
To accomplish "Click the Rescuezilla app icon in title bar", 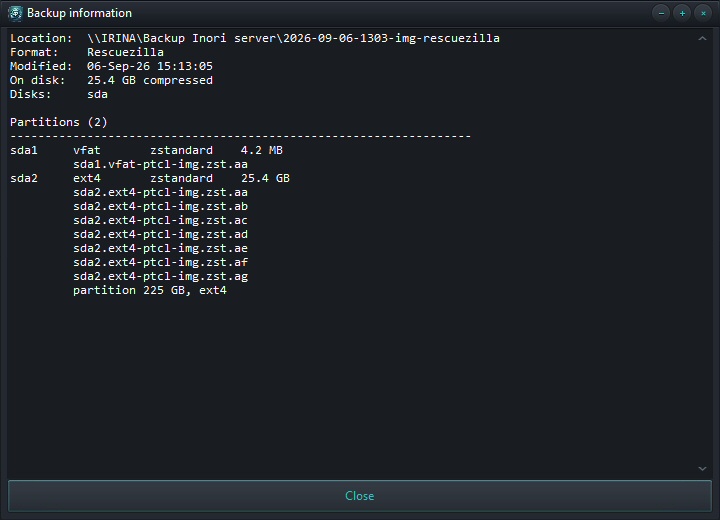I will pos(15,13).
